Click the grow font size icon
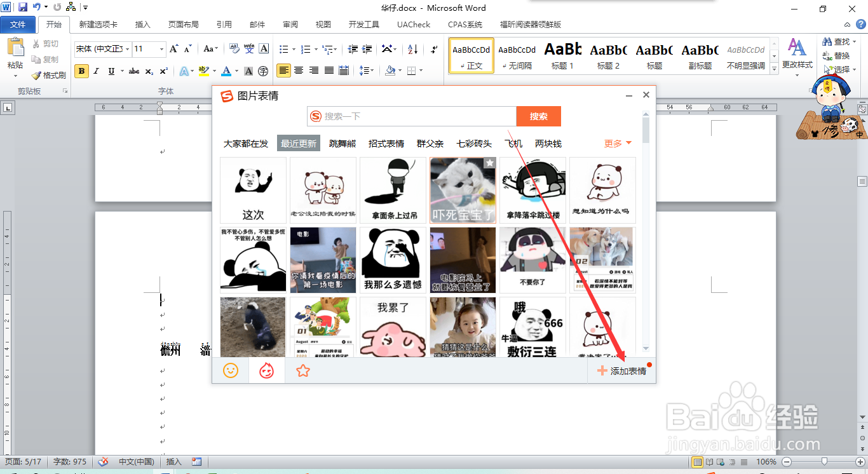Viewport: 868px width, 474px height. pyautogui.click(x=175, y=49)
